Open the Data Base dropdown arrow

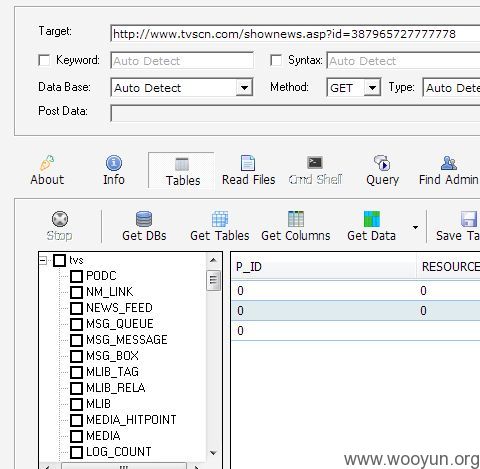coord(244,88)
